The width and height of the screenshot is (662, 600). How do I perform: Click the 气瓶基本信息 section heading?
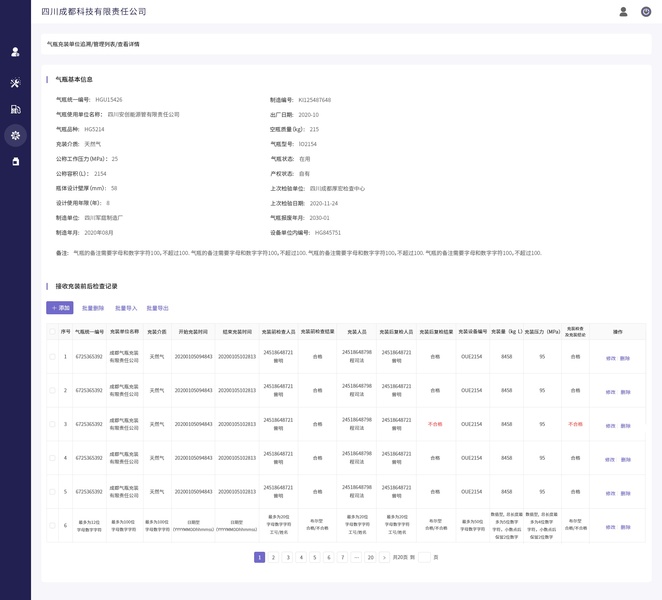pos(74,79)
